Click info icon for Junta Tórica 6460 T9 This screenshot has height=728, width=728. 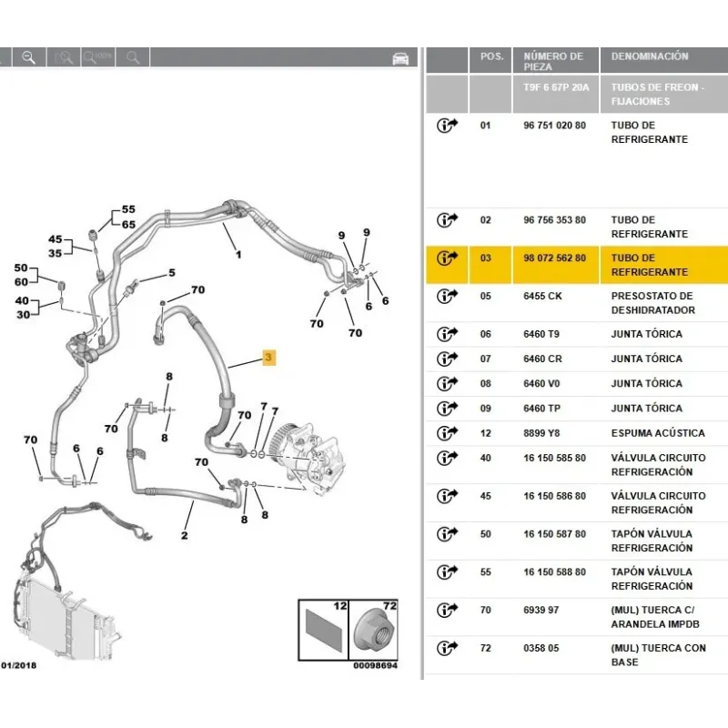447,334
